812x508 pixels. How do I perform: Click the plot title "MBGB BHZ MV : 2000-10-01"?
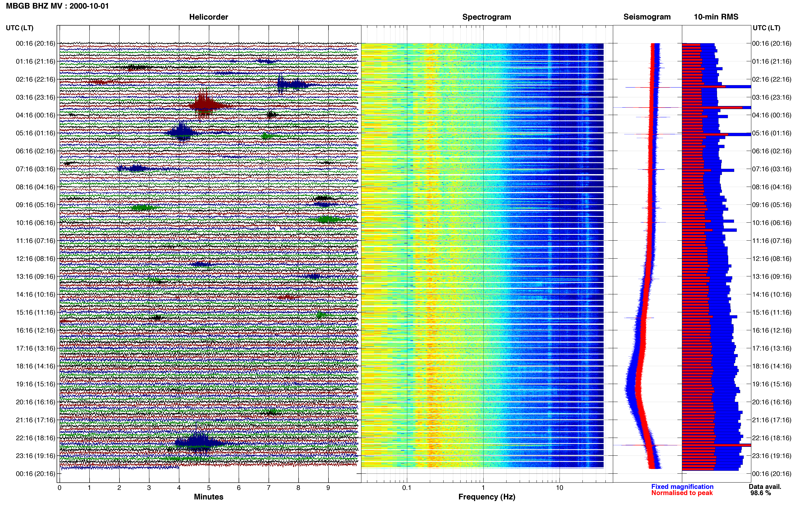57,6
